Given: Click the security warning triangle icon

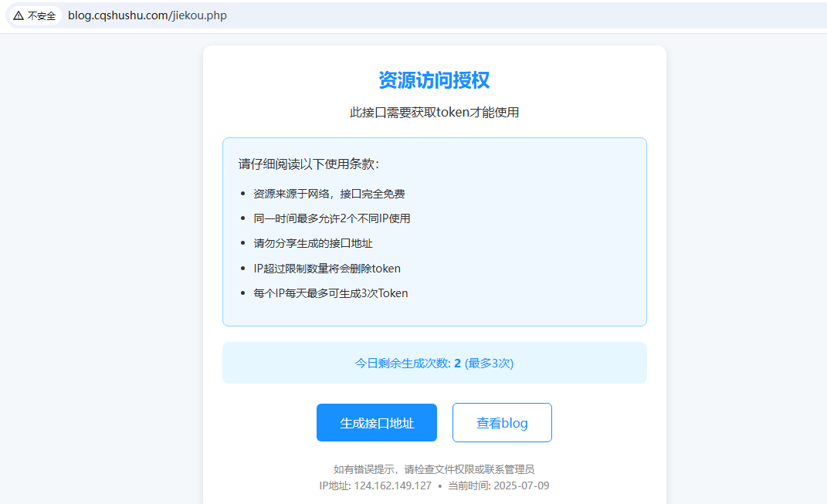Looking at the screenshot, I should pyautogui.click(x=18, y=15).
